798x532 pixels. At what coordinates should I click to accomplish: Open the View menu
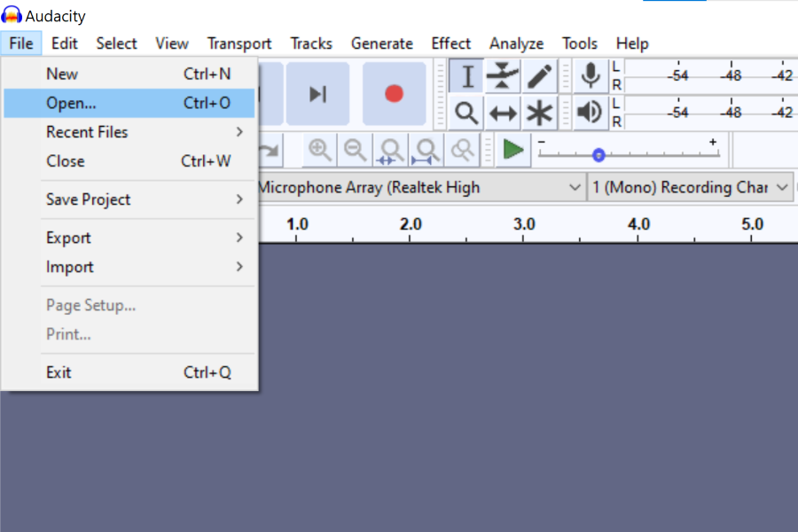tap(172, 43)
